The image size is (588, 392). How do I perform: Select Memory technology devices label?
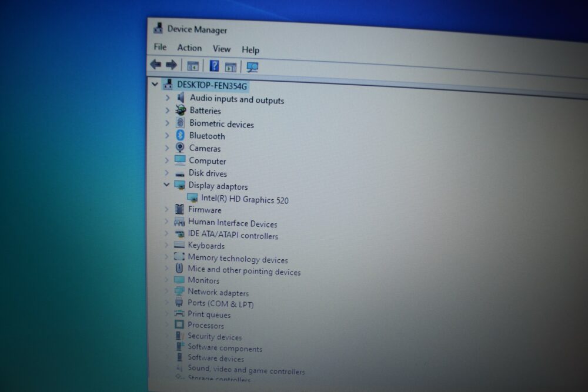238,259
